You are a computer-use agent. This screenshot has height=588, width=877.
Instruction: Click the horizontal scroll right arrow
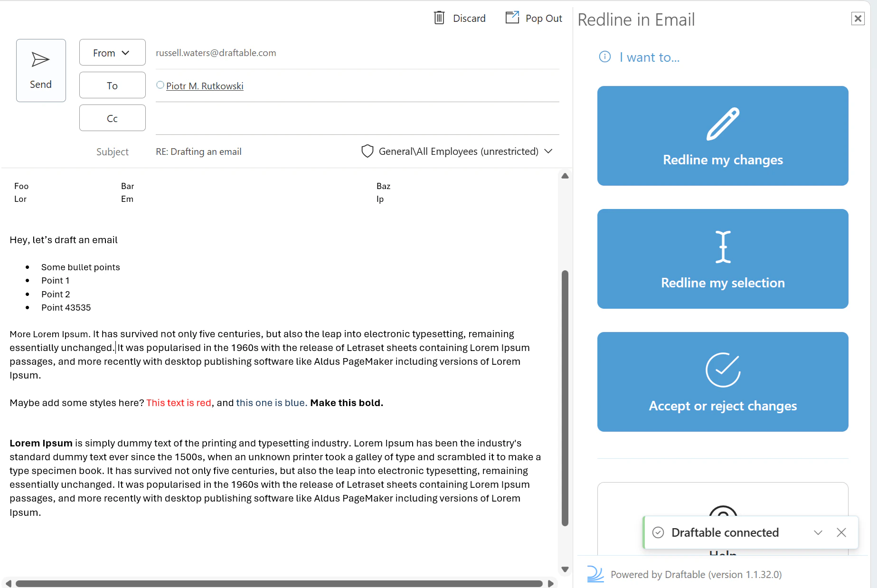tap(551, 583)
